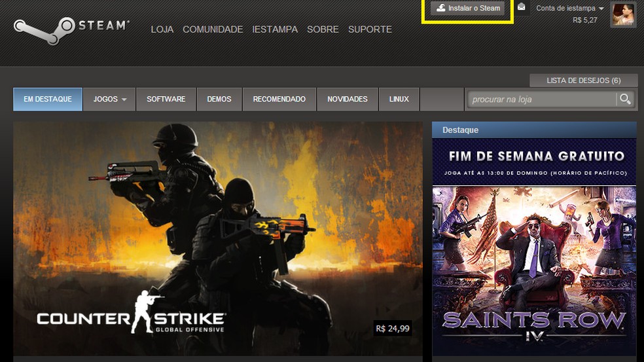The width and height of the screenshot is (644, 362).
Task: Open the COMUNIDADE menu
Action: (213, 29)
